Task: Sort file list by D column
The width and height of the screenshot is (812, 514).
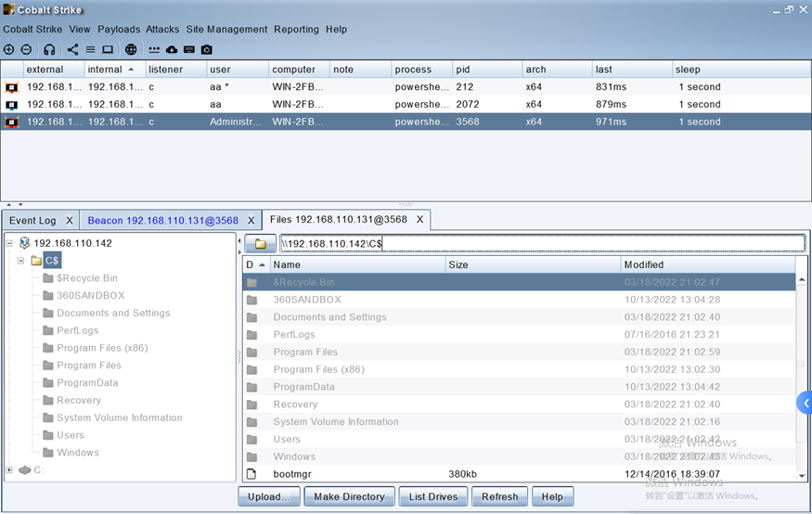Action: [256, 264]
